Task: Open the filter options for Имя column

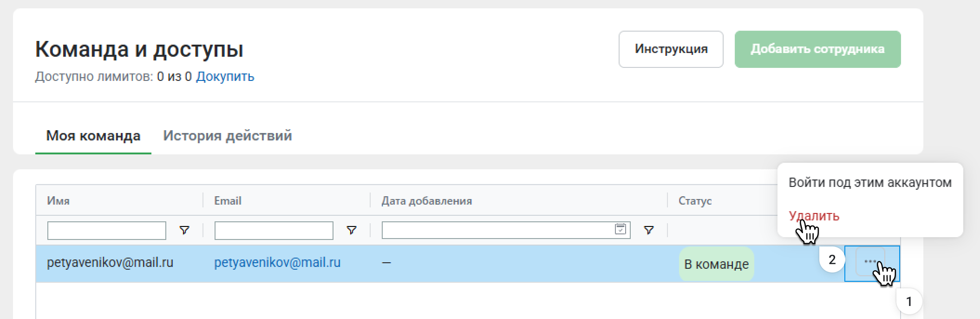Action: (x=184, y=230)
